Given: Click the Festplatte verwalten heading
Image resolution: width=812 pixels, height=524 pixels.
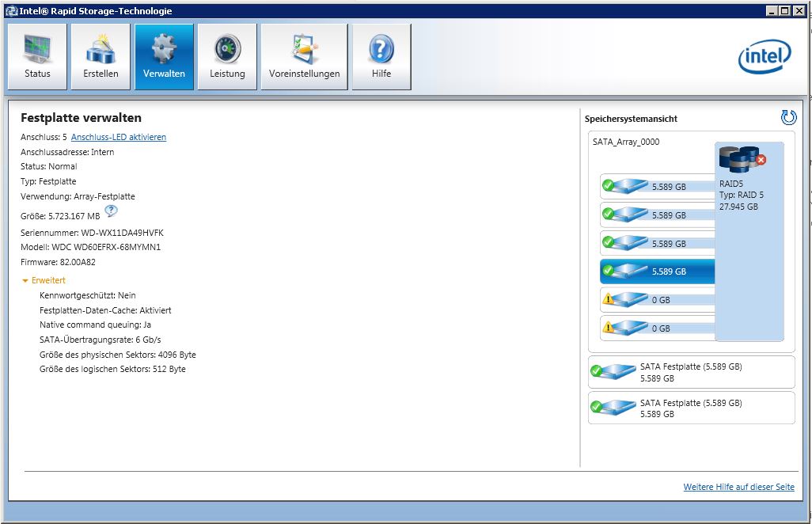Looking at the screenshot, I should pos(81,117).
